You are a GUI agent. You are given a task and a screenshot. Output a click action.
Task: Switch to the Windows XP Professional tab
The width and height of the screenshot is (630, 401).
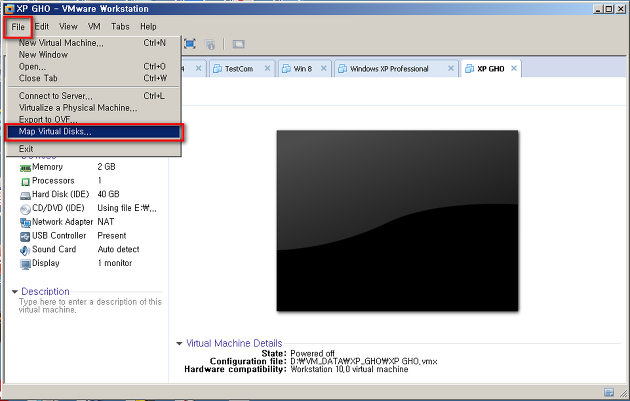click(x=397, y=69)
